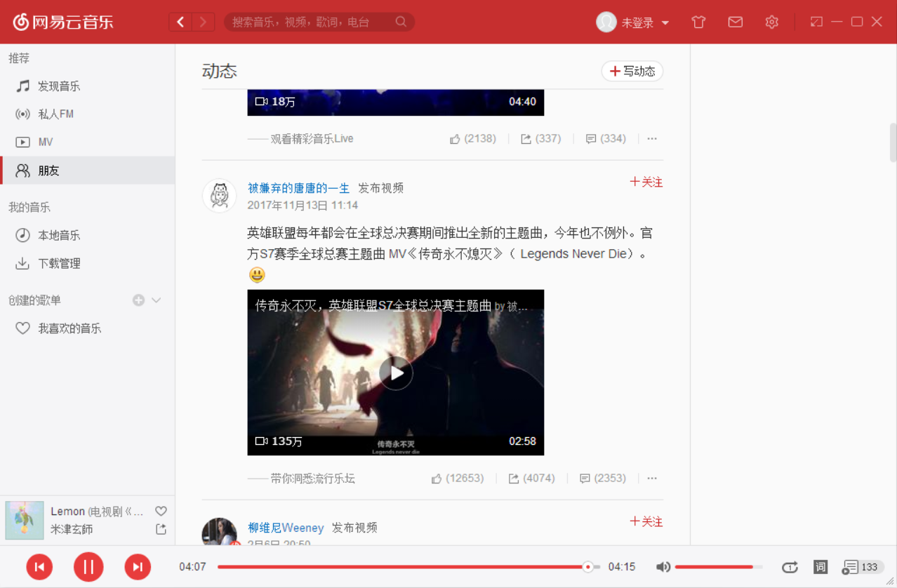The width and height of the screenshot is (897, 588).
Task: Click the top video thumbnail with 18万 views
Action: coord(396,102)
